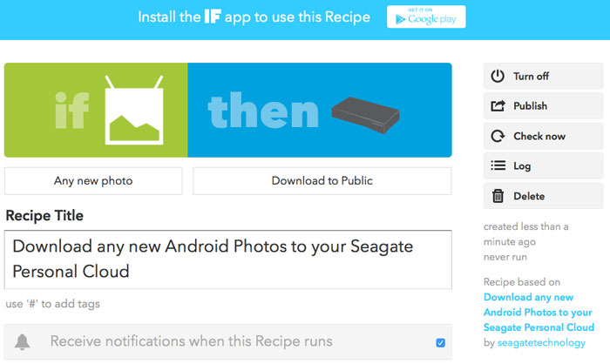Image resolution: width=610 pixels, height=364 pixels.
Task: Select the Download to Public action box
Action: tap(322, 181)
